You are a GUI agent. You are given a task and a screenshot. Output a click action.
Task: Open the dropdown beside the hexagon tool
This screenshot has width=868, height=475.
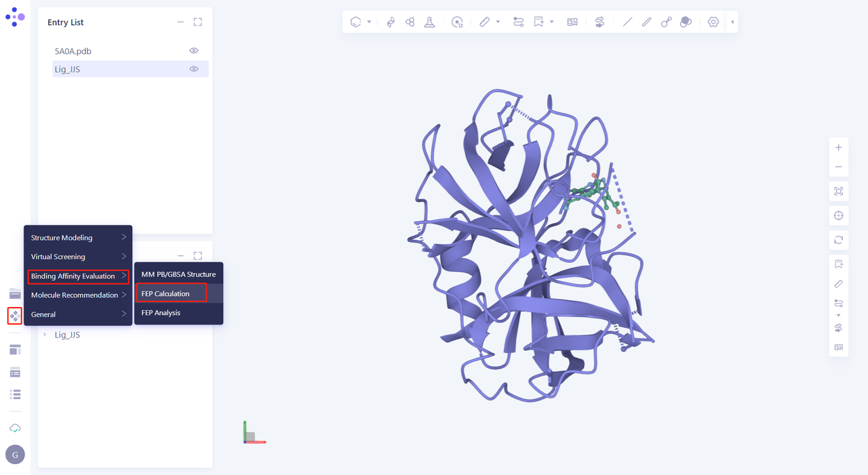coord(368,22)
